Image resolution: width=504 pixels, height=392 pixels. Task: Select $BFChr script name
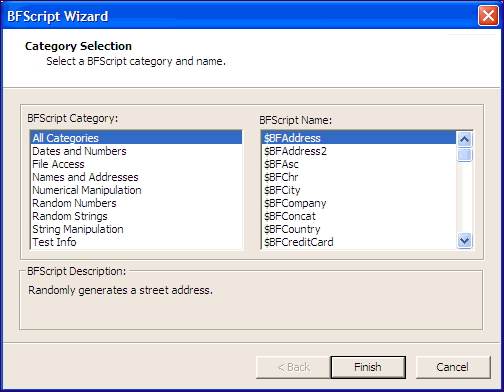pos(359,177)
